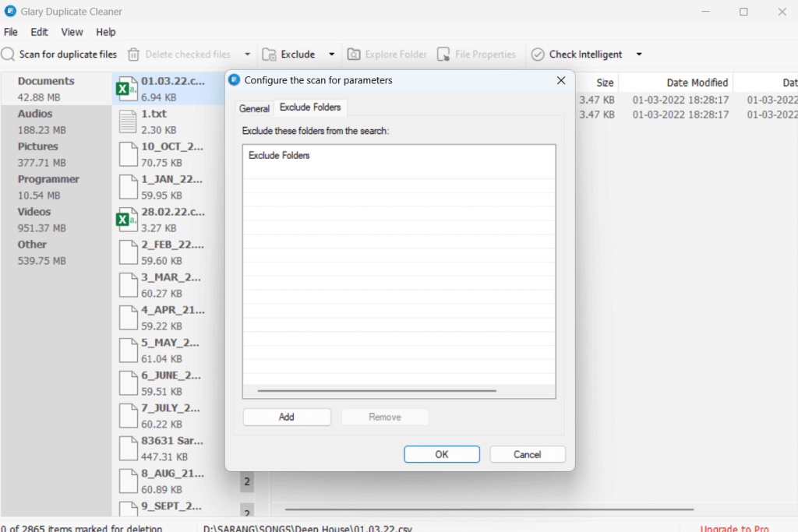Open the Help menu
798x532 pixels.
point(106,32)
